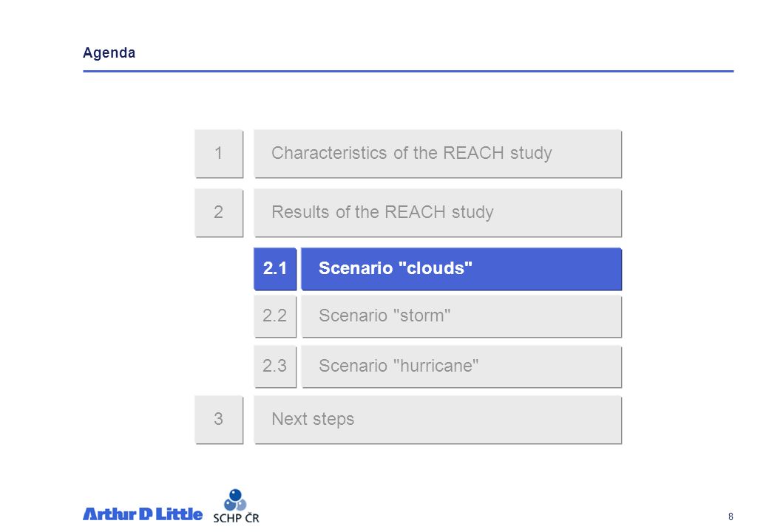Screen dimensions: 769x532
Task: Click the blue horizontal title divider line
Action: [408, 71]
